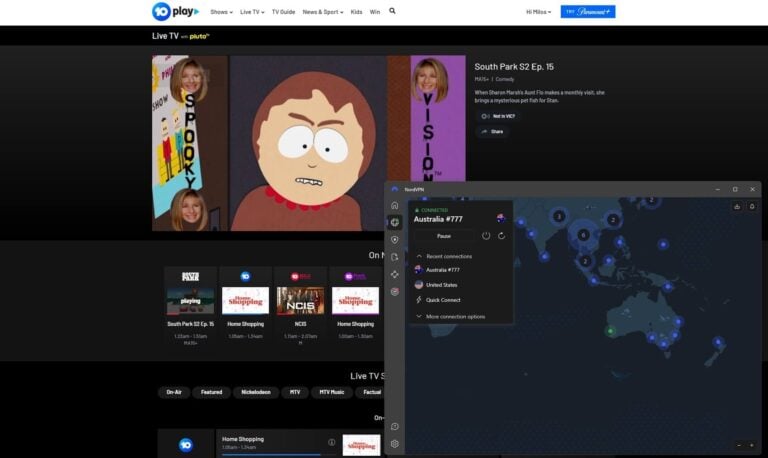
Task: Open the Shows dropdown menu
Action: [221, 12]
